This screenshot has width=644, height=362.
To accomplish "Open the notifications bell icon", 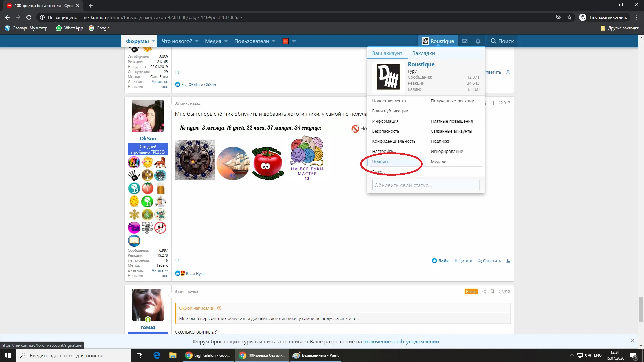I will pos(478,41).
